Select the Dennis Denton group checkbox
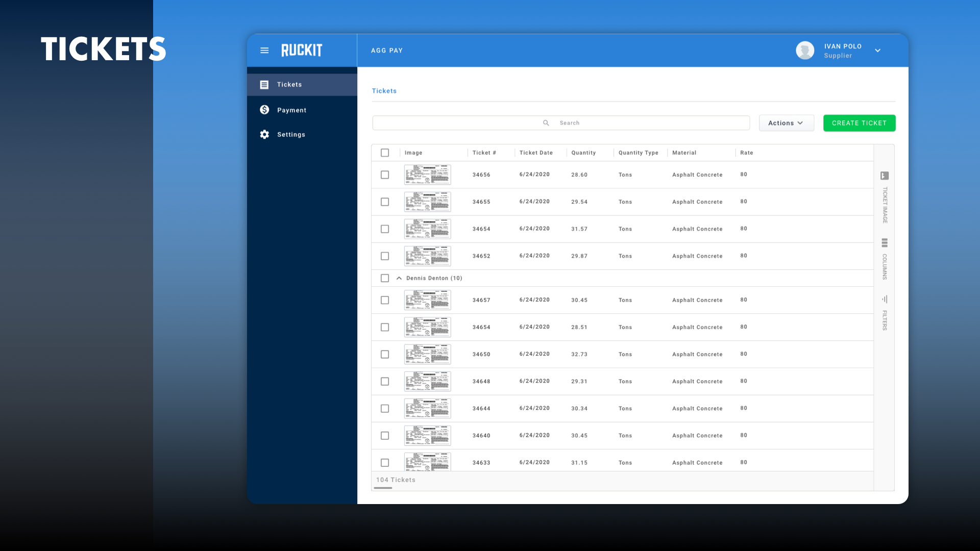 (385, 278)
